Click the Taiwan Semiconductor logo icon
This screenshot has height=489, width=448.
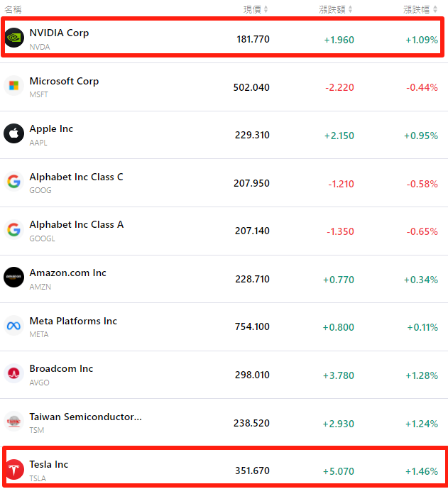13,422
